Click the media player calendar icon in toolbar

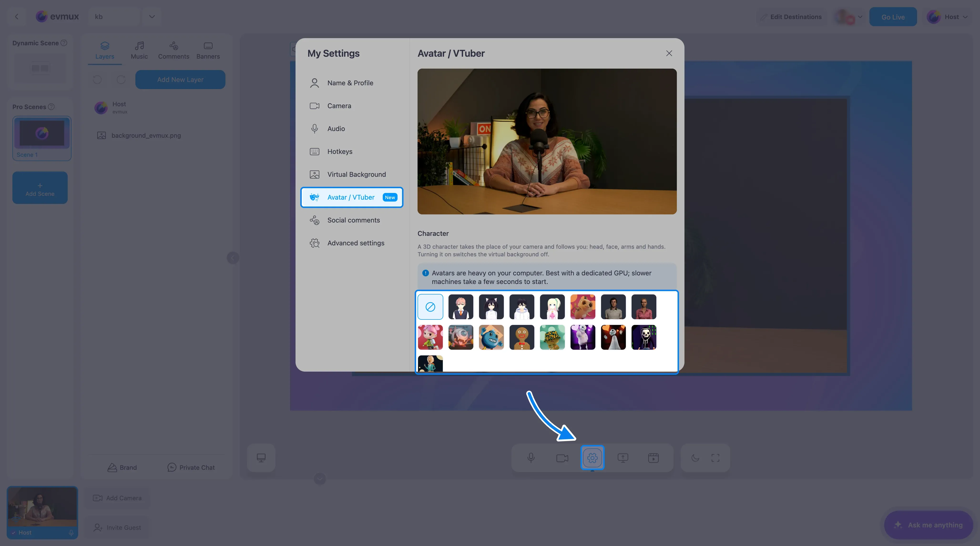[x=653, y=458]
